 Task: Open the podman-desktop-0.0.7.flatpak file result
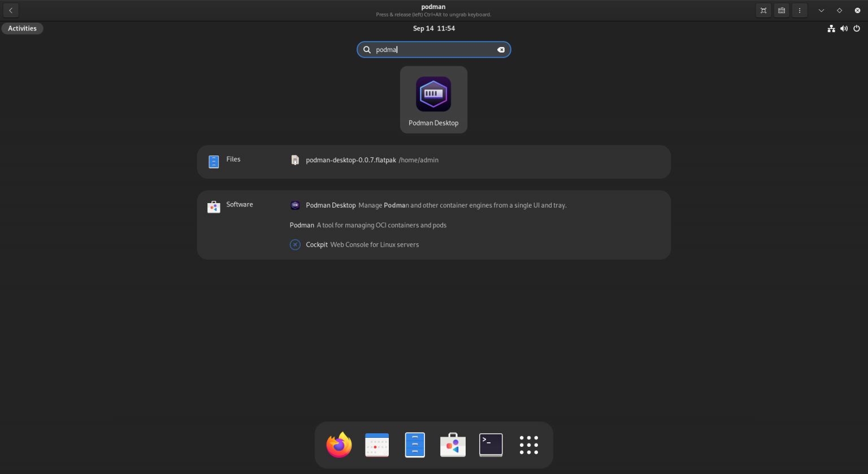(351, 160)
